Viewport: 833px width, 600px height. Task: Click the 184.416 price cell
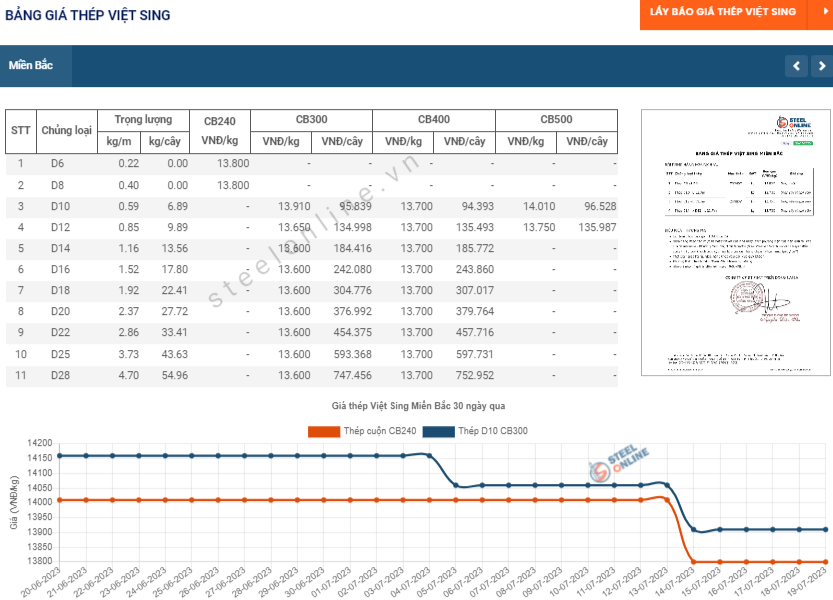coord(353,249)
